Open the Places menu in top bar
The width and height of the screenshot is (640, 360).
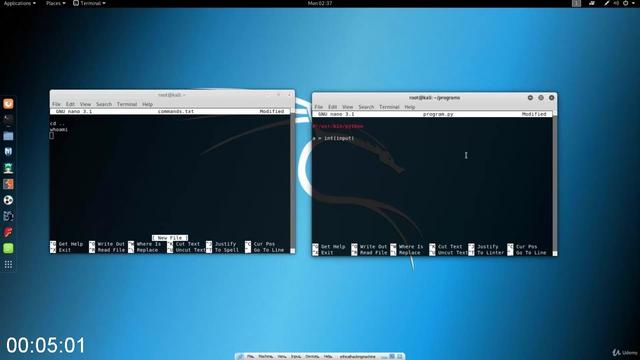[x=55, y=3]
